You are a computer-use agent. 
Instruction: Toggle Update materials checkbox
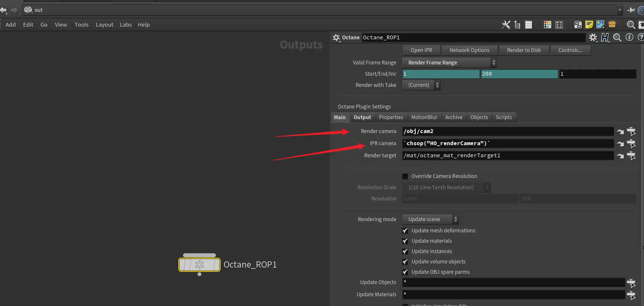pos(405,241)
